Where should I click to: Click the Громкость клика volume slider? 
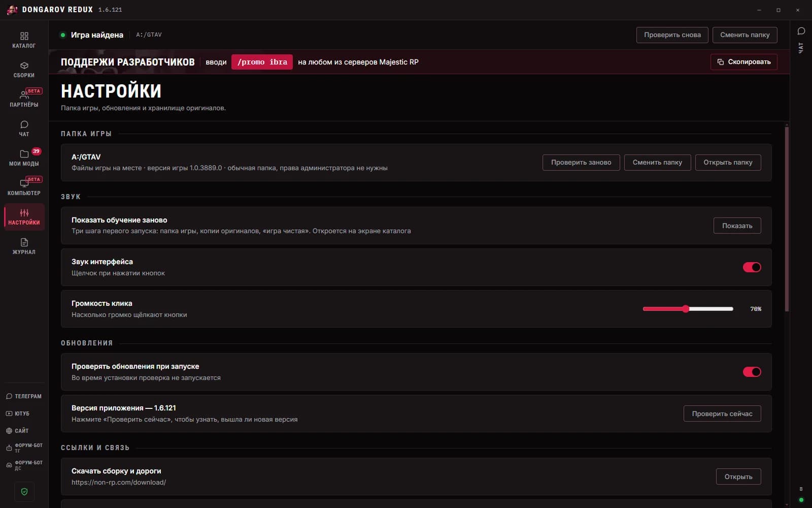(x=688, y=309)
